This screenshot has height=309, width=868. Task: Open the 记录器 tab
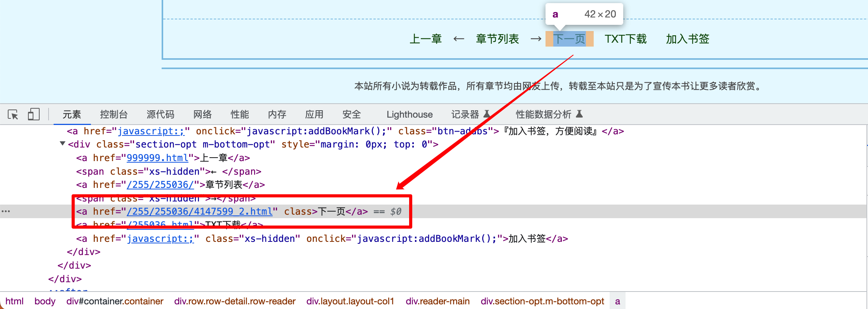coord(465,114)
